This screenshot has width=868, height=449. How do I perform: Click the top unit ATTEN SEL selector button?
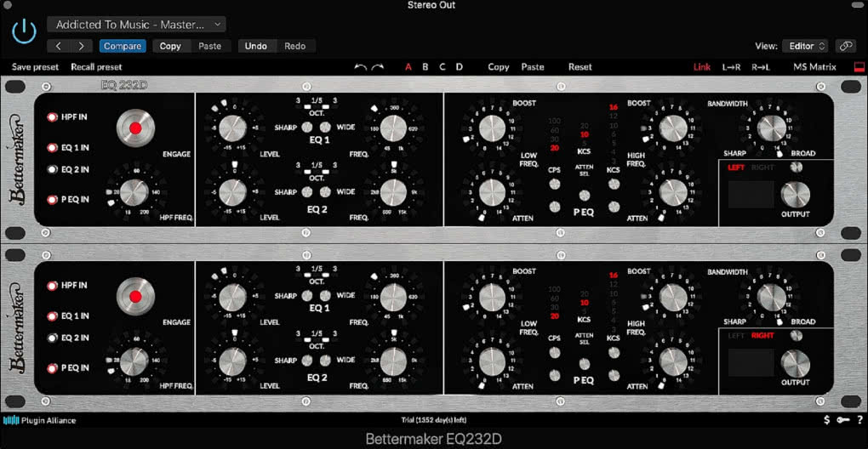pos(584,196)
